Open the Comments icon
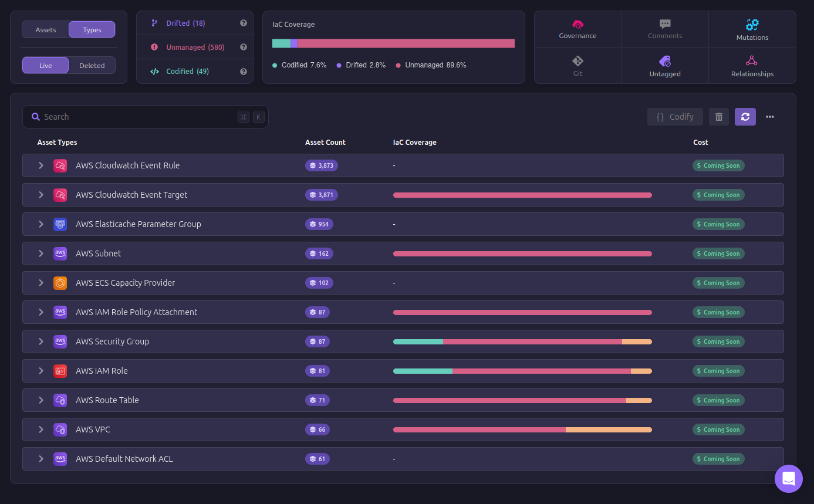814x504 pixels. click(x=665, y=24)
